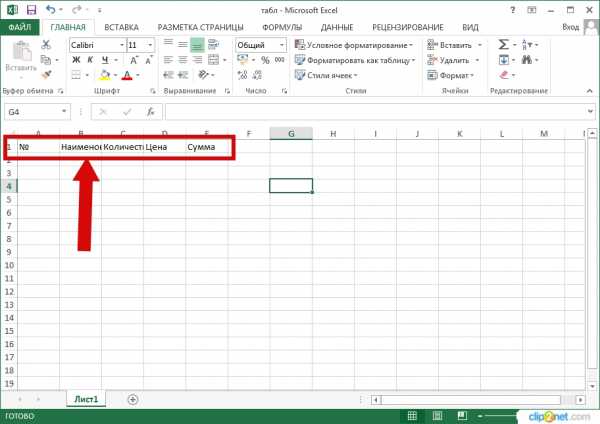
Task: Switch to the РЕЦЕНЗИРОВАНИЕ tab
Action: tap(408, 27)
